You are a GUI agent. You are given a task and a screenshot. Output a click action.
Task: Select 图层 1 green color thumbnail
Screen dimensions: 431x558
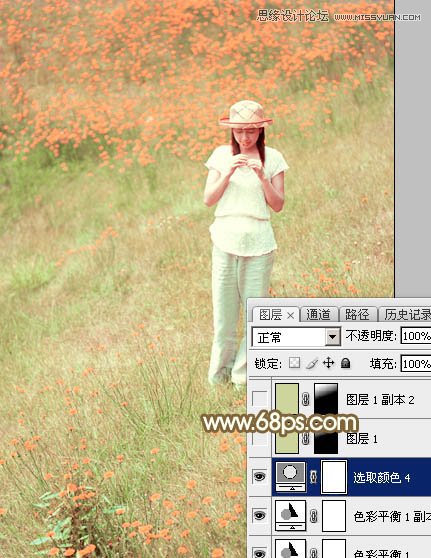[x=287, y=438]
